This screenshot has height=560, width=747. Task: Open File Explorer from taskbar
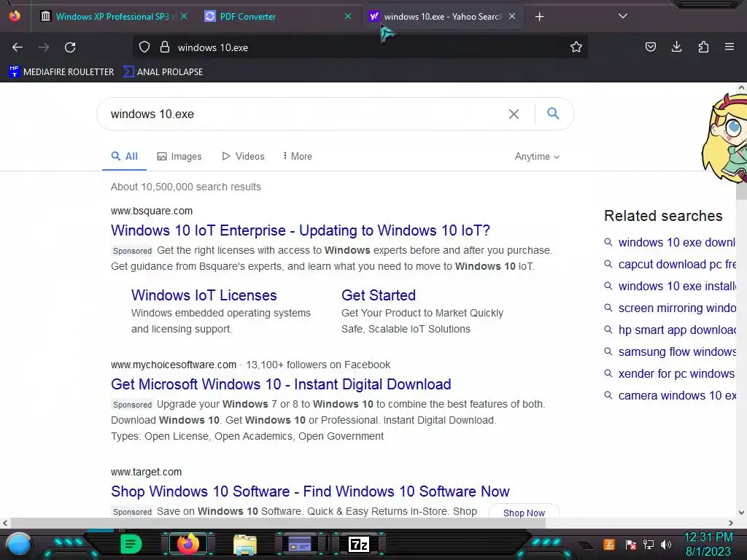(245, 544)
